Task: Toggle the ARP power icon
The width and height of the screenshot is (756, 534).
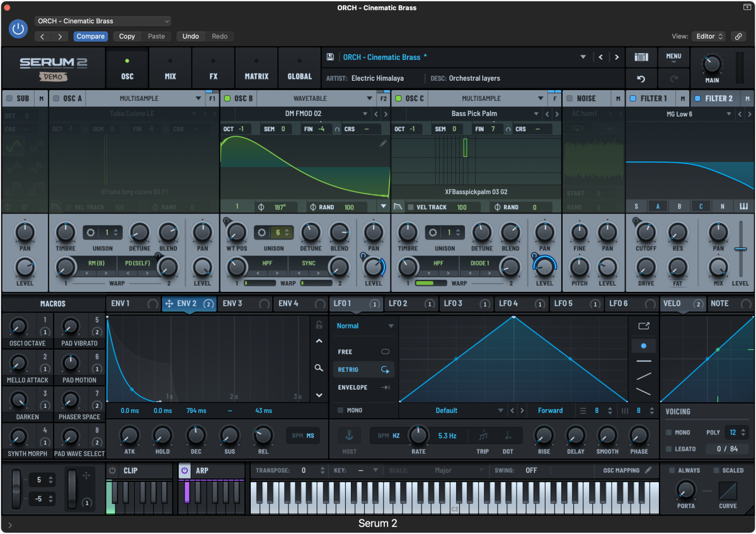Action: tap(185, 470)
